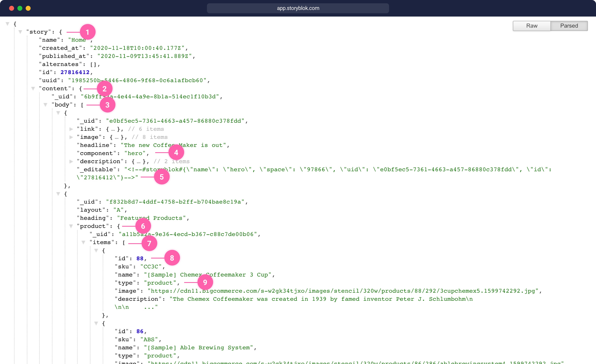Click the layout value "A"
Screen dimensions: 596x364
click(x=119, y=210)
